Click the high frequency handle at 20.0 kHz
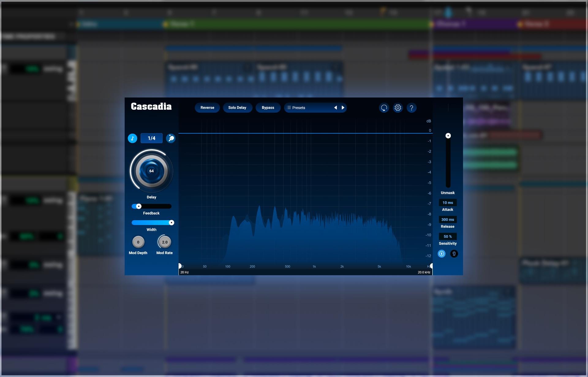Viewport: 588px width, 377px height. pos(431,266)
